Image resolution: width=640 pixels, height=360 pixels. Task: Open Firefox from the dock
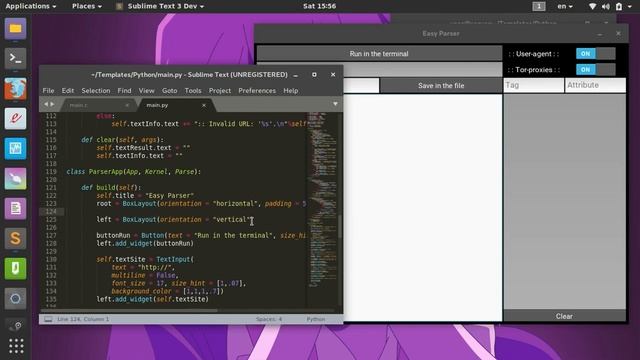point(16,89)
